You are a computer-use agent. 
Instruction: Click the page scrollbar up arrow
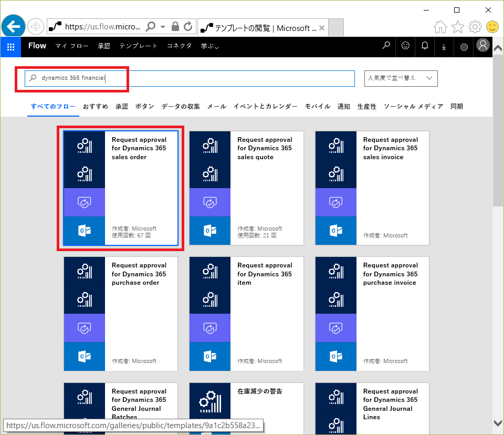pyautogui.click(x=498, y=48)
